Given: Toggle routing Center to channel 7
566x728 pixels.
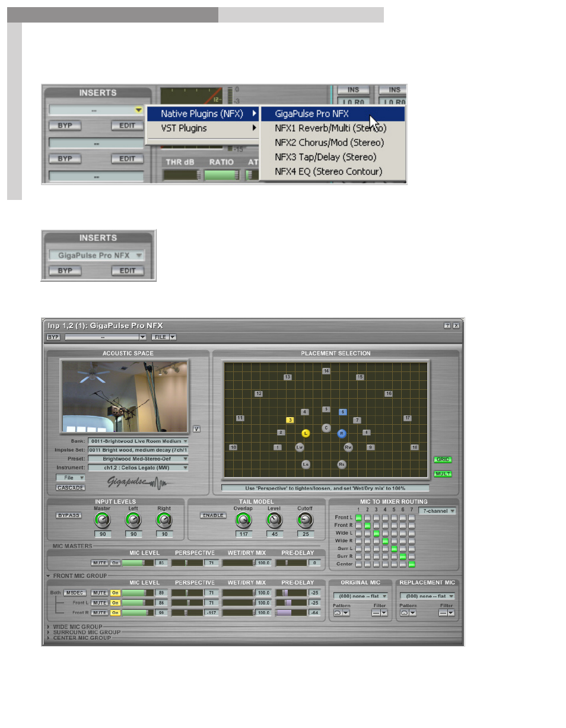Looking at the screenshot, I should click(412, 564).
